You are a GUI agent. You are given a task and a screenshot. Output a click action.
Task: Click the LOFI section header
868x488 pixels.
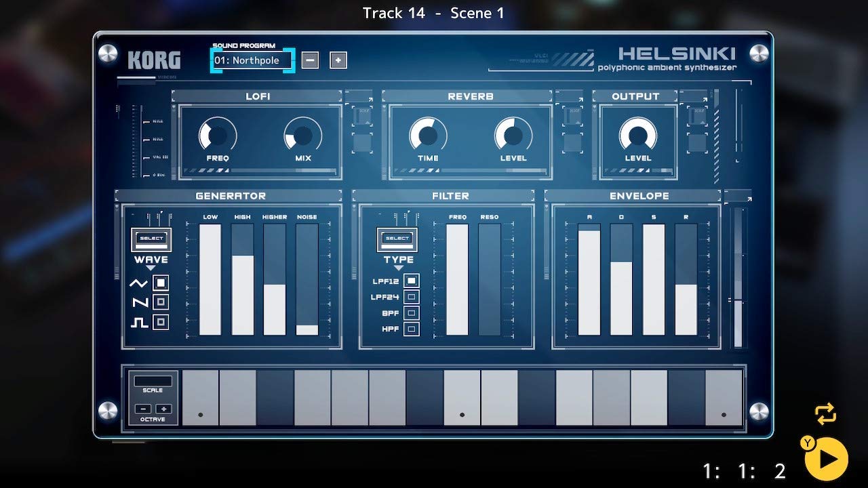(258, 96)
